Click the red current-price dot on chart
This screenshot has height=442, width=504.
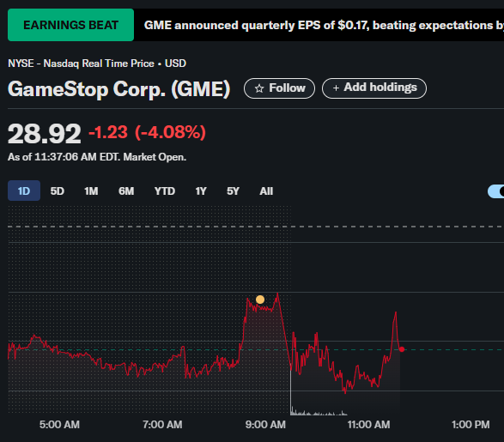(402, 349)
